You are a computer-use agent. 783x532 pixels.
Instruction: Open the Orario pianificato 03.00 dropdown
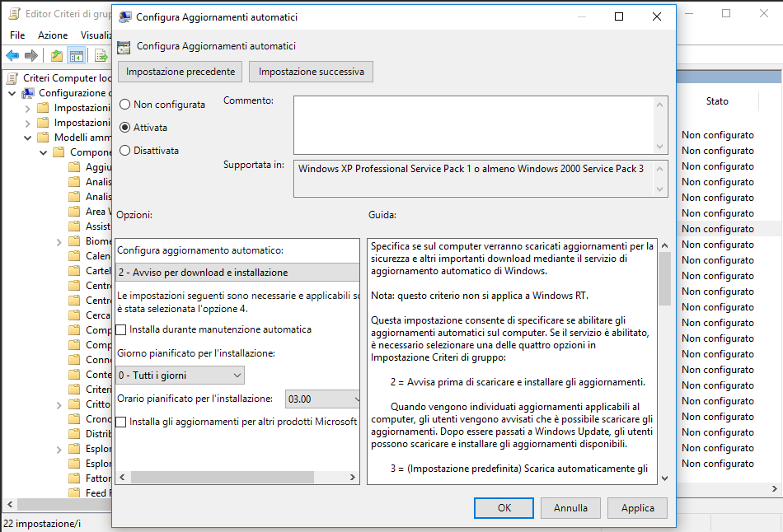[323, 399]
